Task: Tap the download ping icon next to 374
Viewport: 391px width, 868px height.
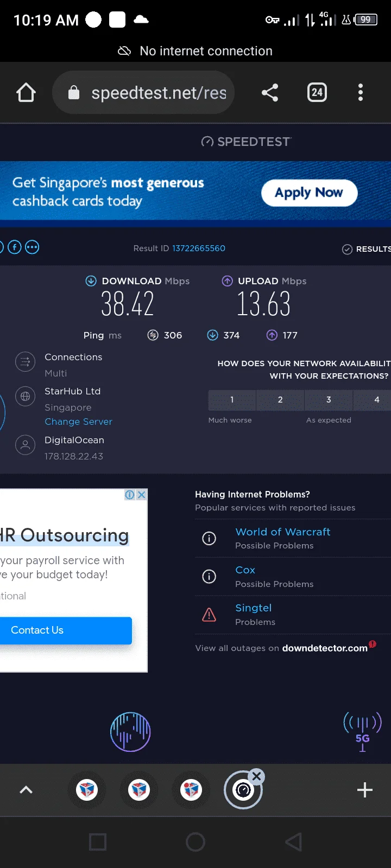Action: (x=213, y=335)
